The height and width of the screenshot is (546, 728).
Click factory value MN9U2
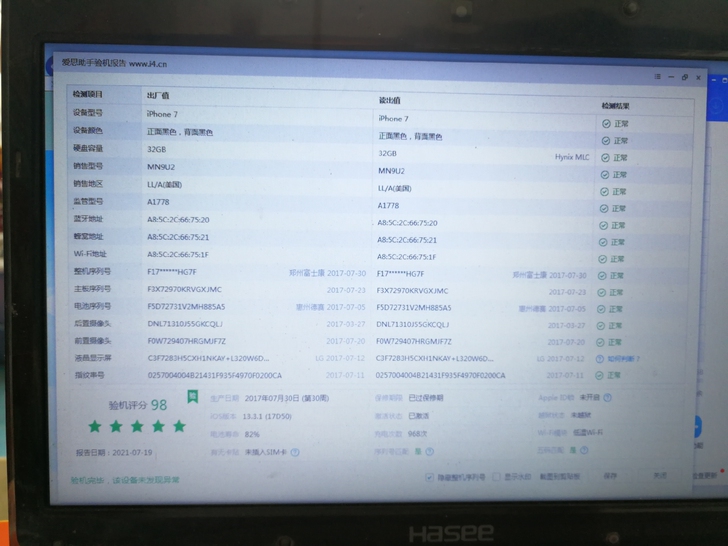[161, 167]
